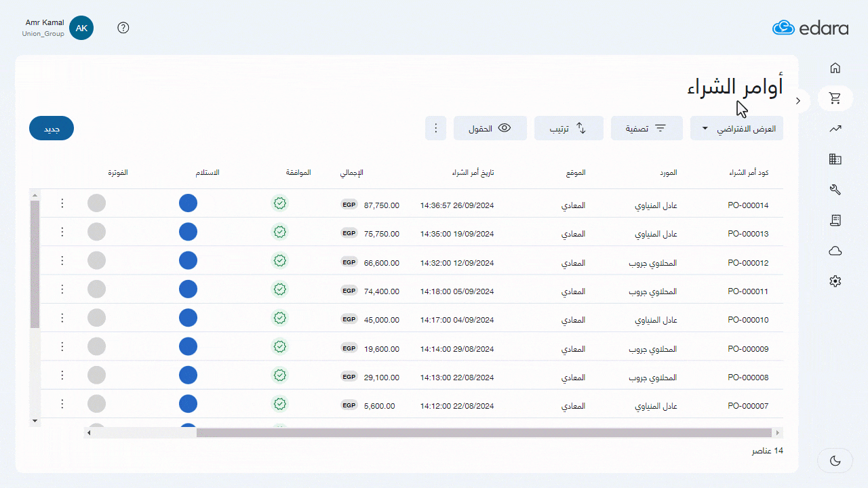Sort by كود أمر الشراء column header
Screen dimensions: 868x488
tap(749, 173)
